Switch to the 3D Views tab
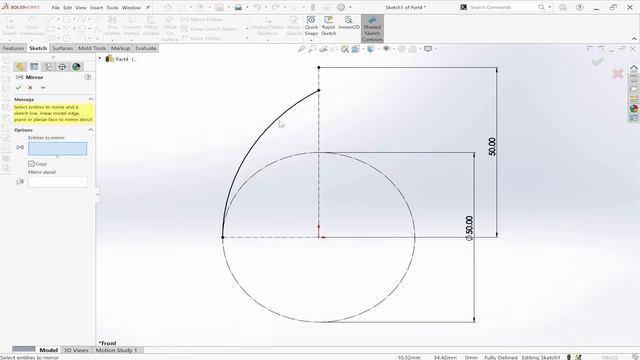640x360 pixels. 76,350
